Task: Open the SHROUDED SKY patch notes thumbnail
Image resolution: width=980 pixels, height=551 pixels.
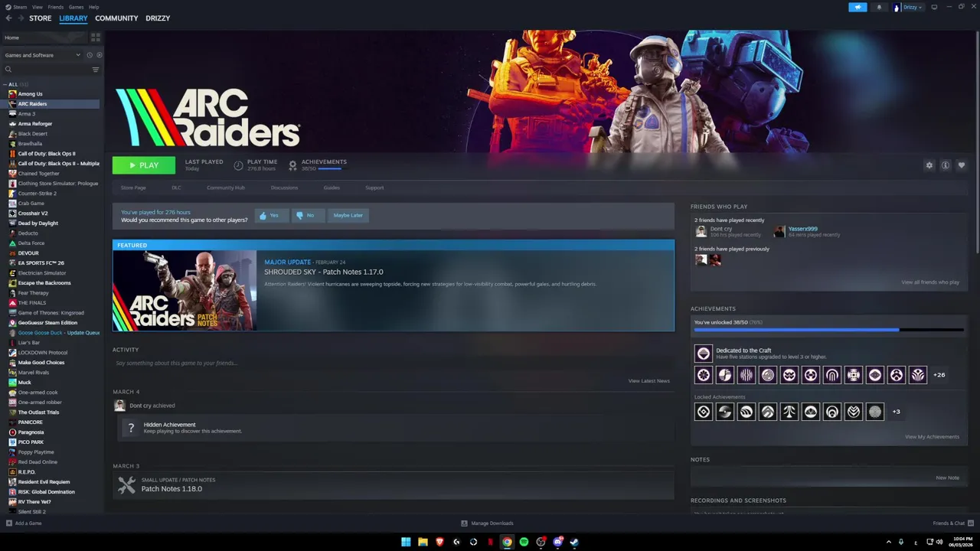Action: click(x=185, y=291)
